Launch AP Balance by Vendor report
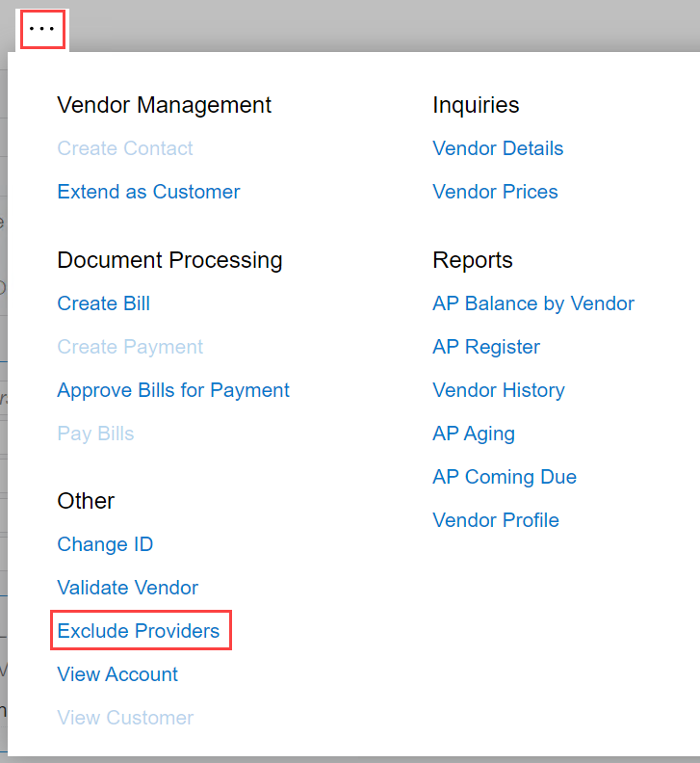The height and width of the screenshot is (763, 700). 533,303
